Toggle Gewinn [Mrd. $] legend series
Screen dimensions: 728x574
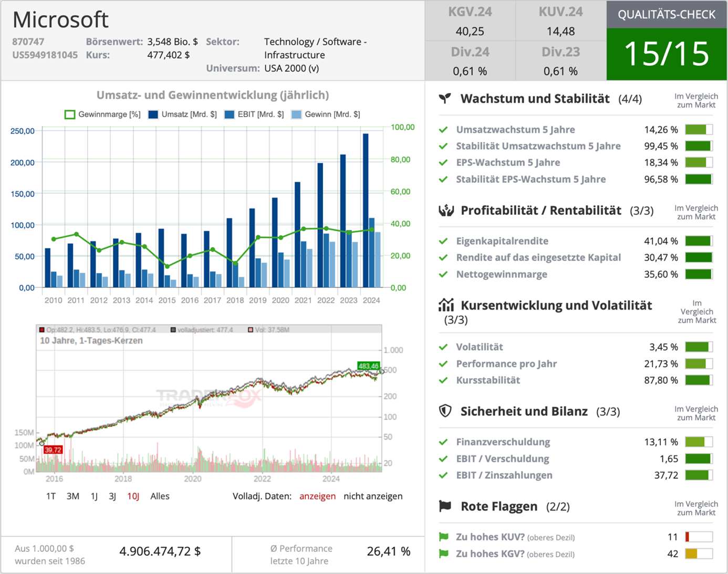click(x=326, y=114)
